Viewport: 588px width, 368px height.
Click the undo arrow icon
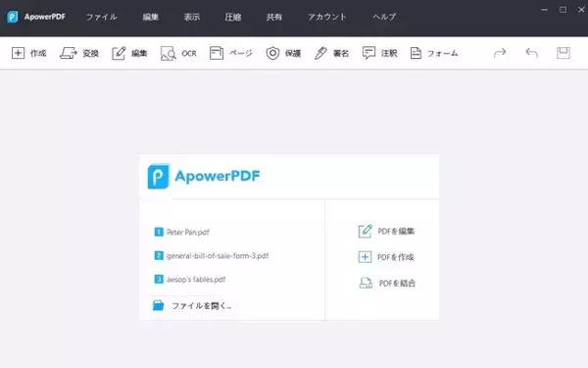pos(531,53)
